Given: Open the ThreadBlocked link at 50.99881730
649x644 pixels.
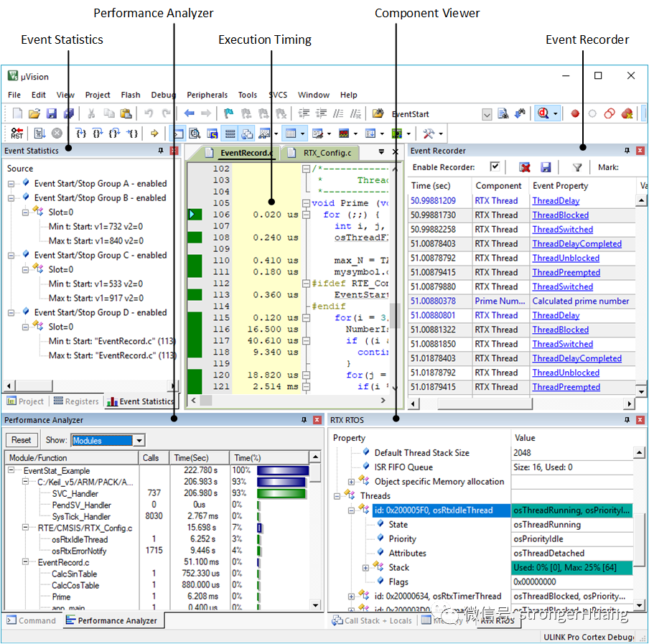Looking at the screenshot, I should point(560,215).
